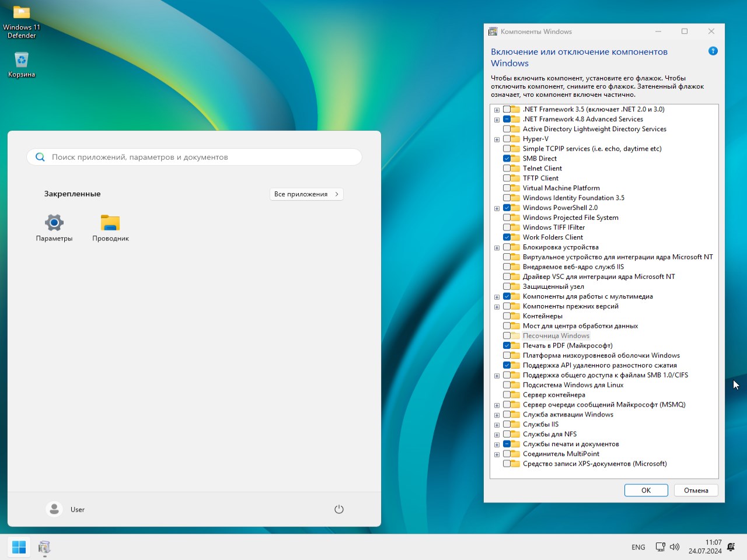The image size is (747, 560).
Task: Click the Отмена cancel button
Action: click(x=696, y=490)
